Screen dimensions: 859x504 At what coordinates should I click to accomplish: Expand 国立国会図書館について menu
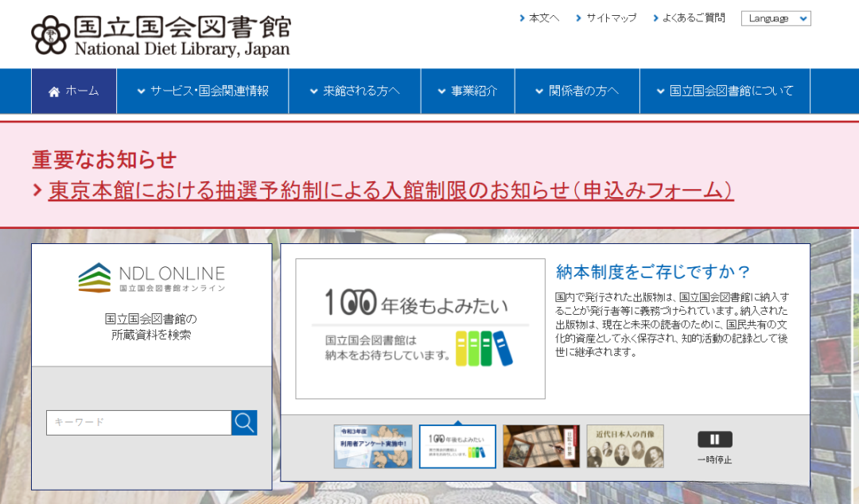tap(725, 91)
